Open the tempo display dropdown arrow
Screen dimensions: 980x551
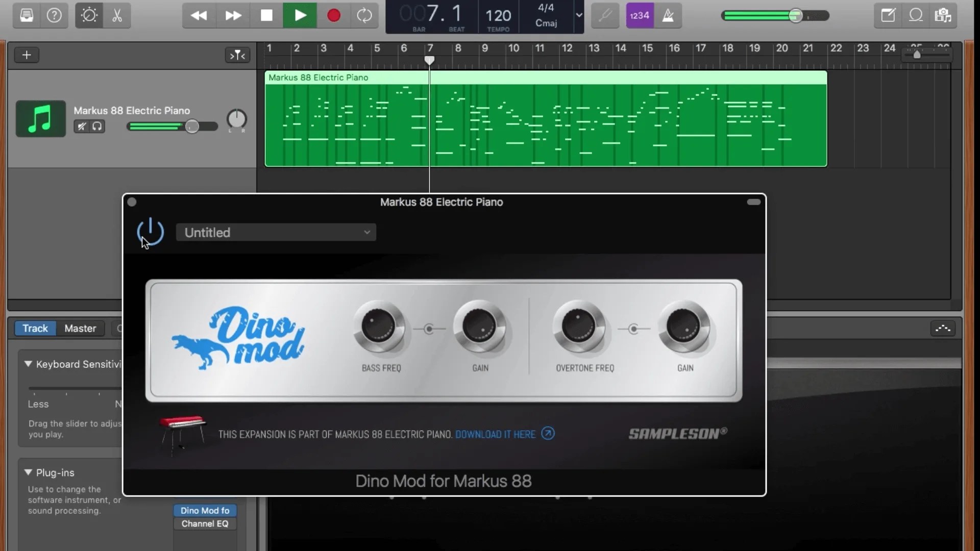578,15
